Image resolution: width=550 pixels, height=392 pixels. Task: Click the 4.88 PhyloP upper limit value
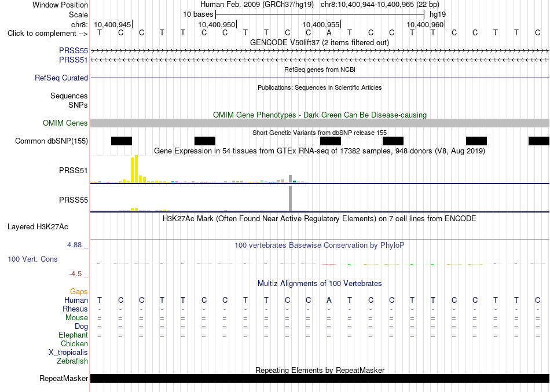[74, 244]
